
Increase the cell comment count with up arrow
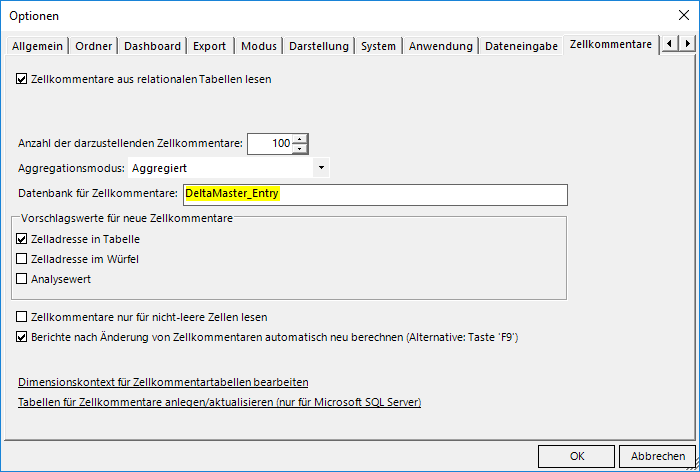click(x=300, y=138)
